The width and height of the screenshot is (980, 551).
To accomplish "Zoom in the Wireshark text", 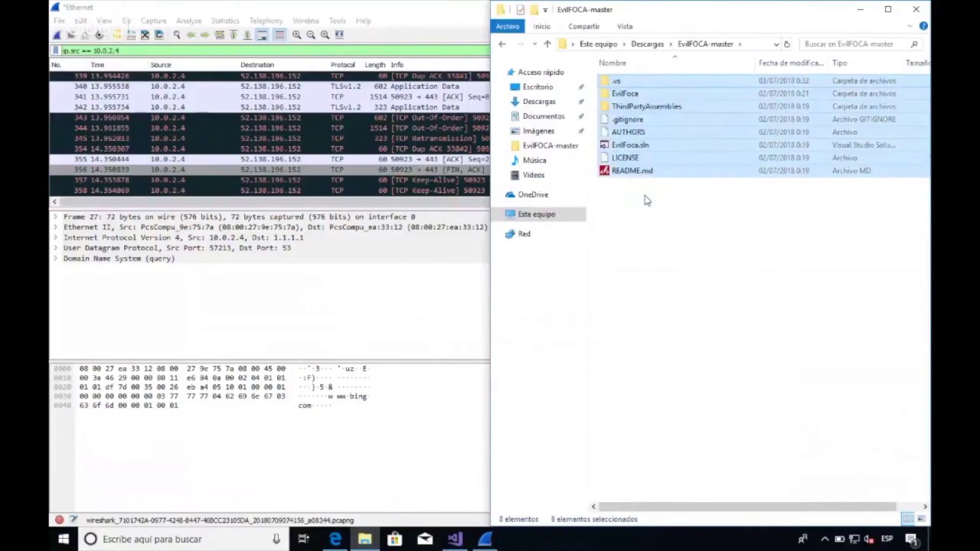I will pos(296,34).
